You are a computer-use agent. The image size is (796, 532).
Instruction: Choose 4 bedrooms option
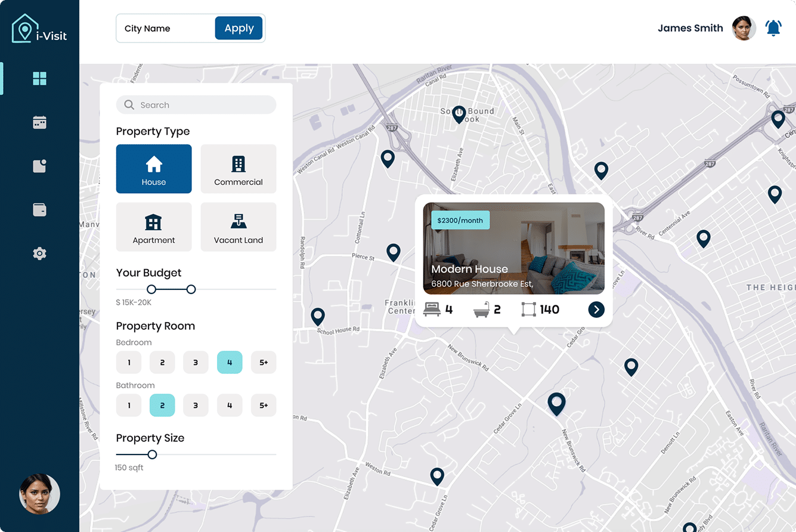[230, 363]
